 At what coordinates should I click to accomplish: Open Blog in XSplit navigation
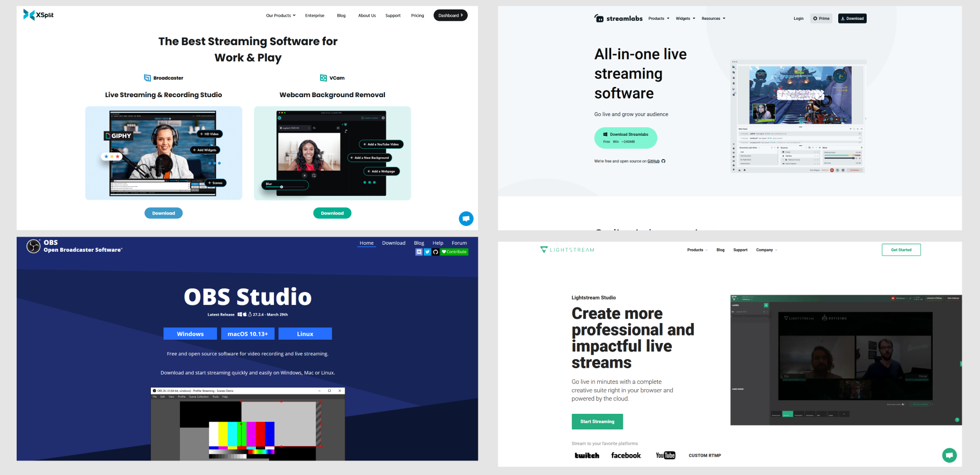click(x=341, y=16)
